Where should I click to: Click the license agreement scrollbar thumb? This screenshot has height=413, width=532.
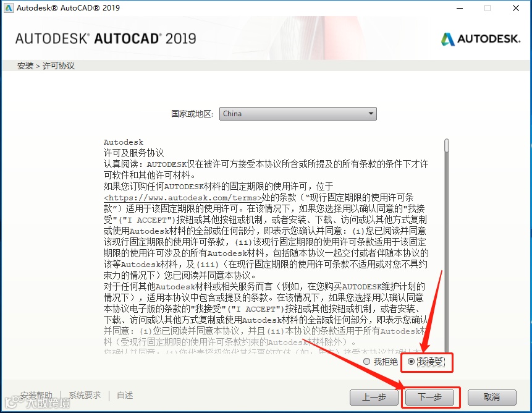click(447, 145)
